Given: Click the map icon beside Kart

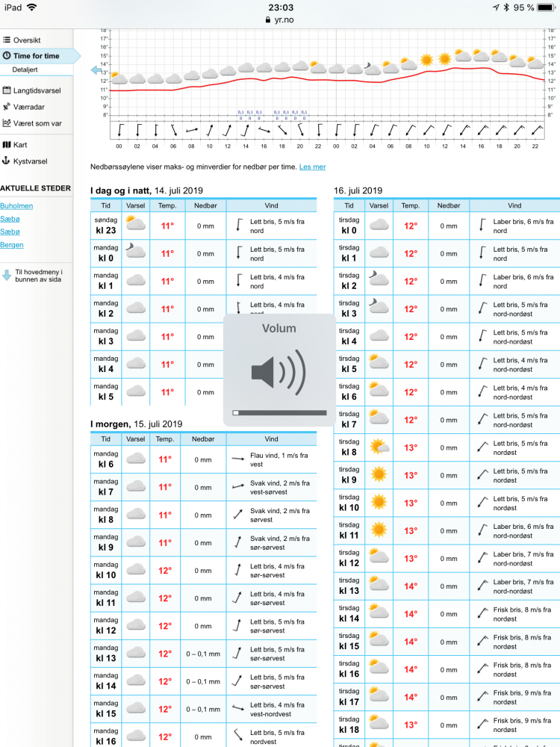Looking at the screenshot, I should point(7,144).
